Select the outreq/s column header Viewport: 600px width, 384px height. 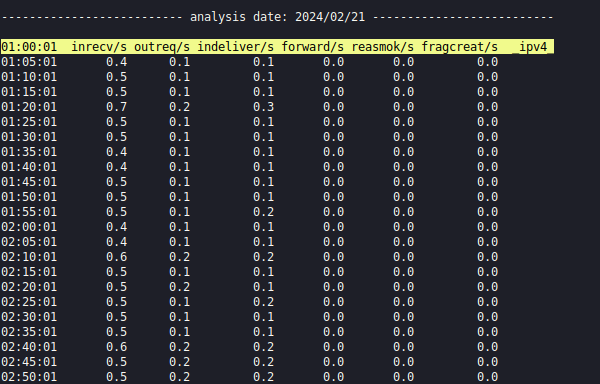tap(162, 47)
